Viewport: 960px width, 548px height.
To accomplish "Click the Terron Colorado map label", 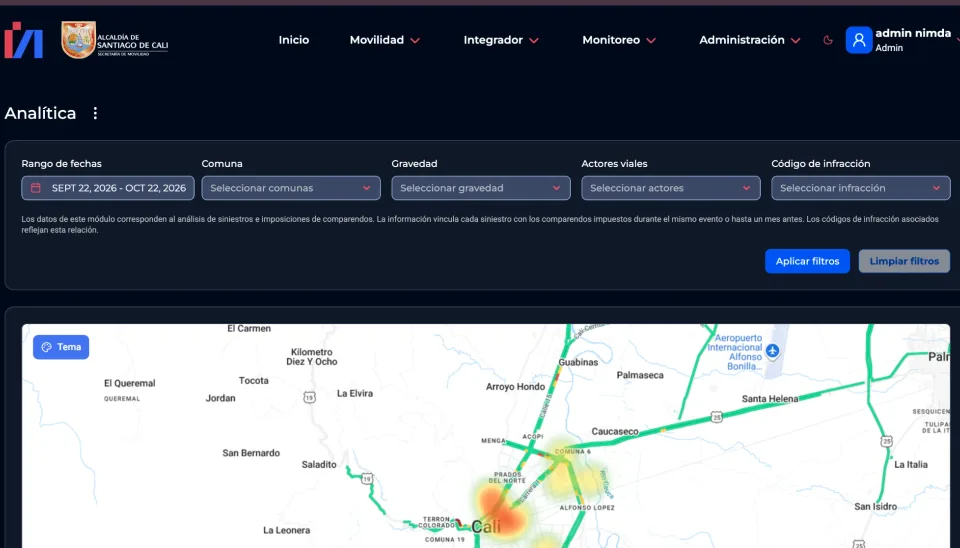I will [437, 522].
